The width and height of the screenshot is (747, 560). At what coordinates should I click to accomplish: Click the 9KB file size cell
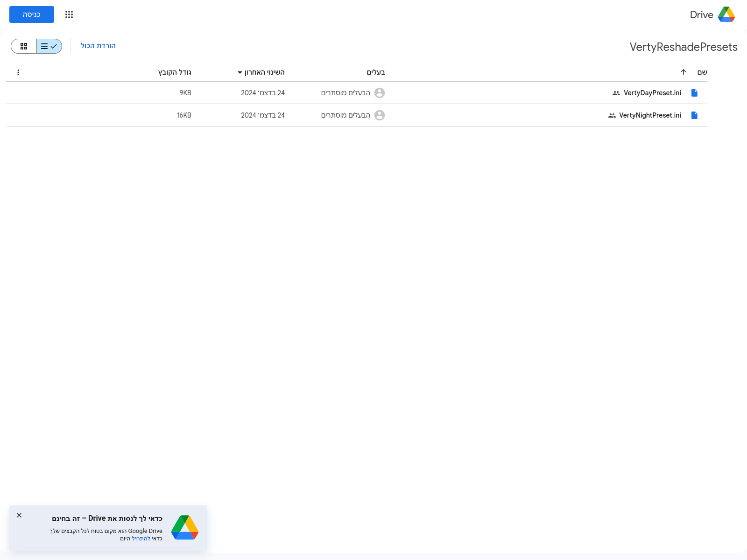[x=185, y=93]
